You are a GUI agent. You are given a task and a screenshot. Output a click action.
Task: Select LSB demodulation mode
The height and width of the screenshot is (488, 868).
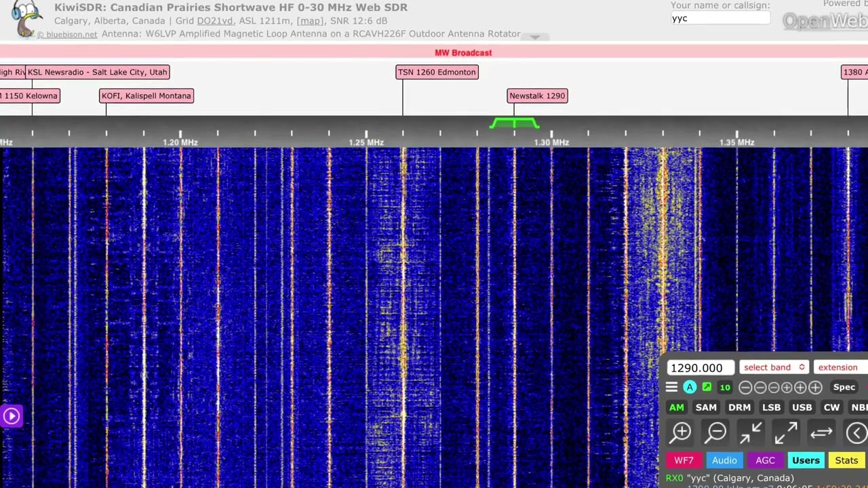click(x=772, y=407)
